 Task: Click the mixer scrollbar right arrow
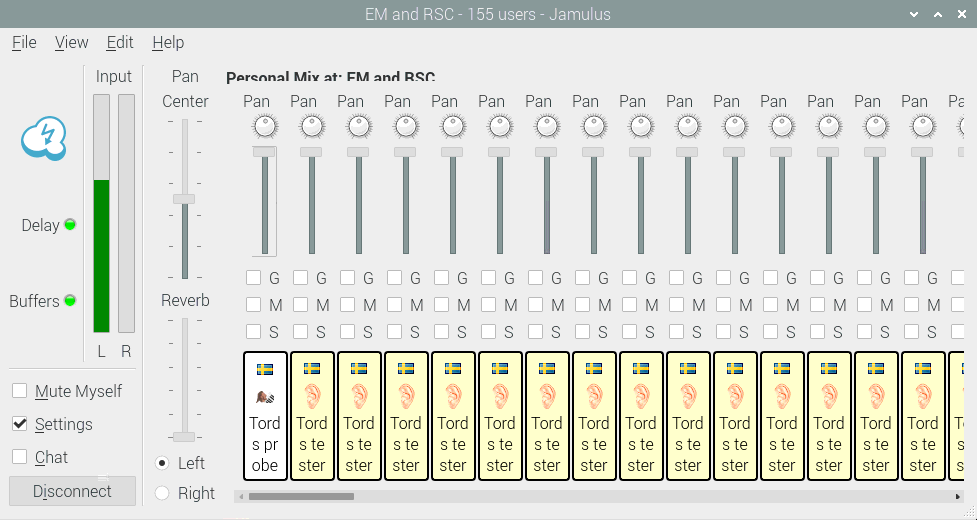(958, 496)
